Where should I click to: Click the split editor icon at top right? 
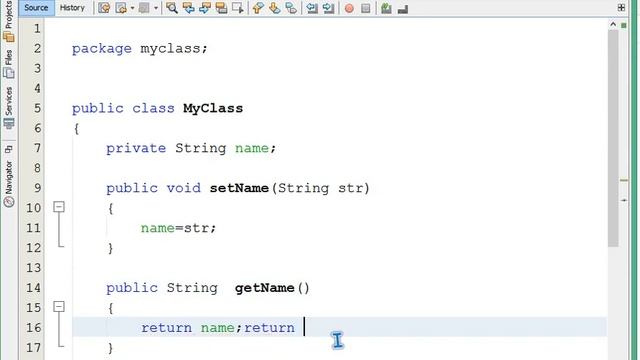[621, 8]
